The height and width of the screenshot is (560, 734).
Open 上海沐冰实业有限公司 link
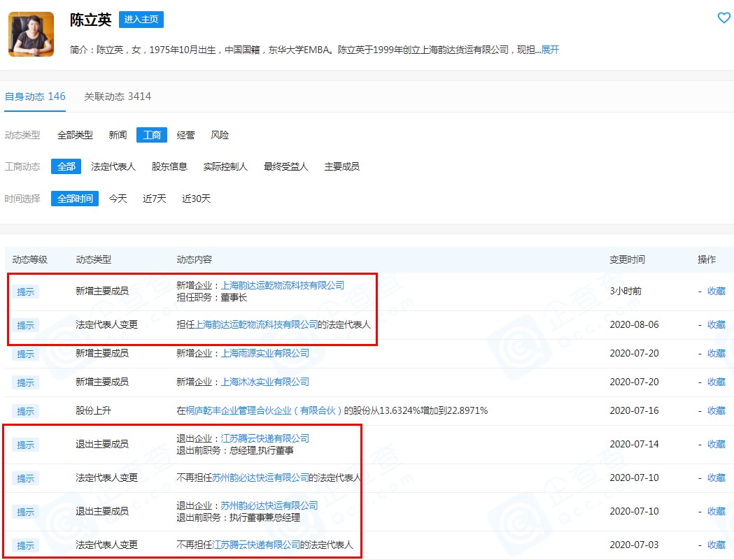point(264,382)
